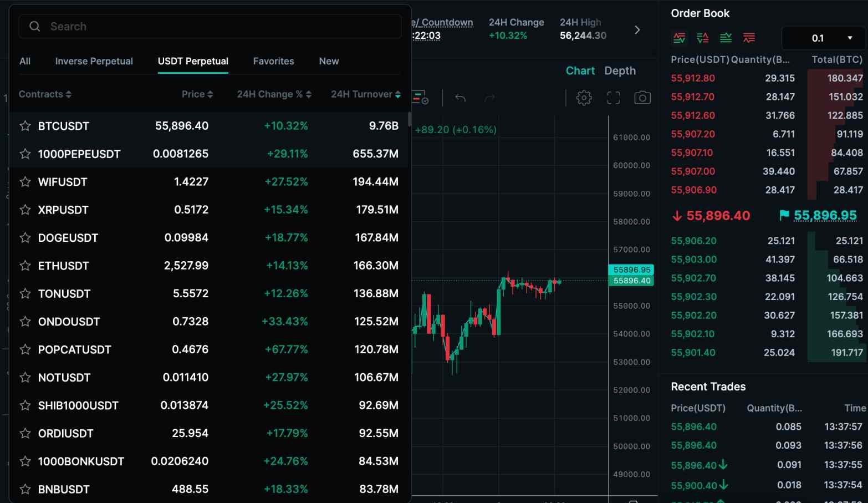Undo the last chart action
This screenshot has height=503, width=868.
point(460,98)
